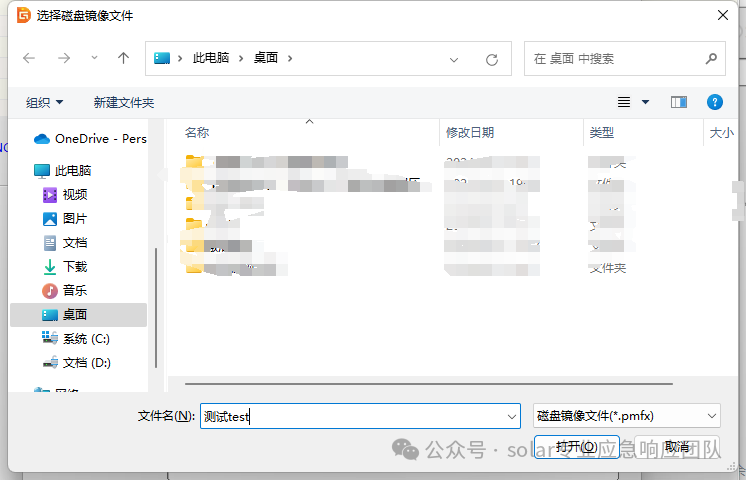
Task: Open OneDrive in the navigation pane
Action: pos(99,139)
